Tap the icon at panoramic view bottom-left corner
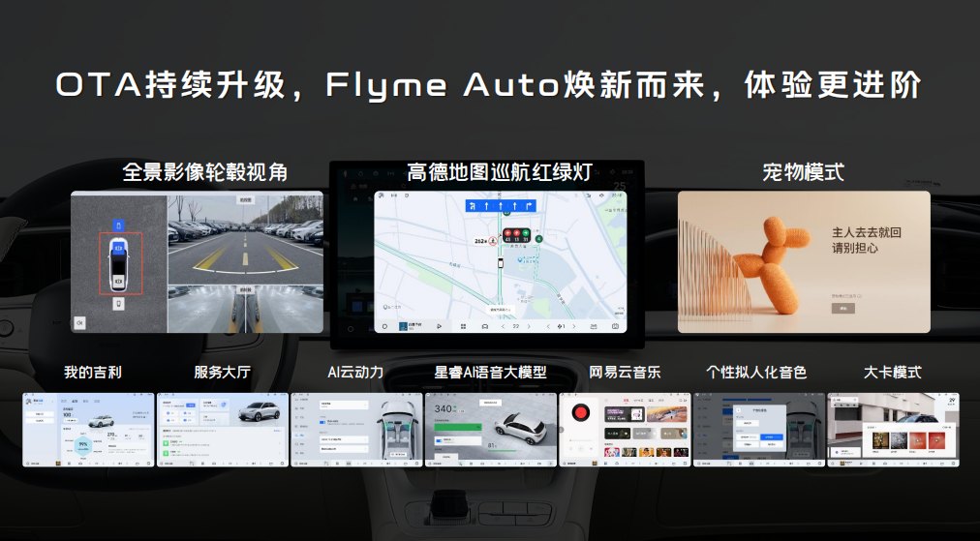980x541 pixels. [79, 323]
